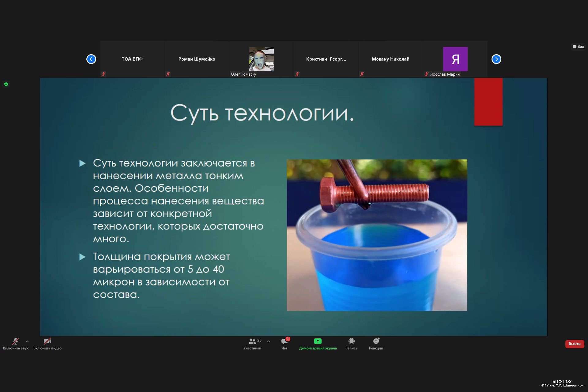
Task: Start Демонстрация экрана screen sharing
Action: coord(318,344)
